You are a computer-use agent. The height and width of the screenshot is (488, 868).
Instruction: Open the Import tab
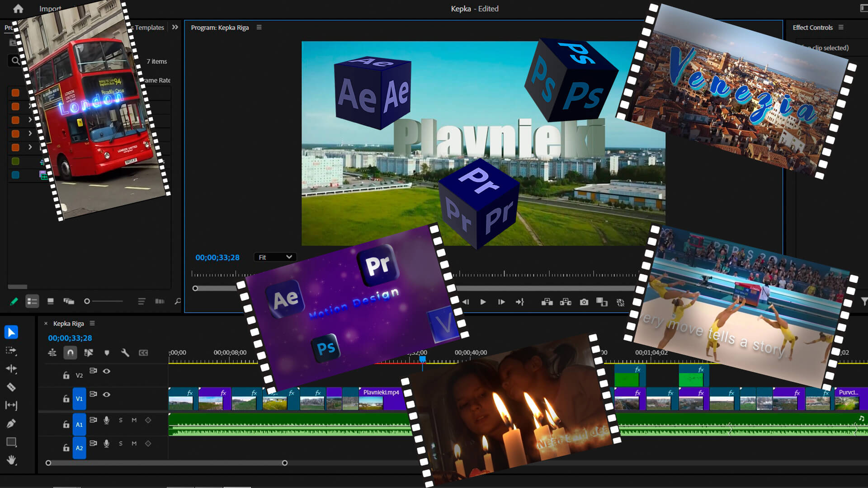click(x=50, y=9)
